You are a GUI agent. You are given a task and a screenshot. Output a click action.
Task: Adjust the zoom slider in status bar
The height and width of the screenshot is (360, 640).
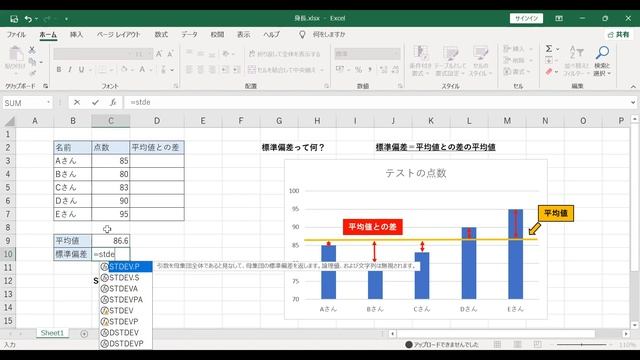(582, 345)
